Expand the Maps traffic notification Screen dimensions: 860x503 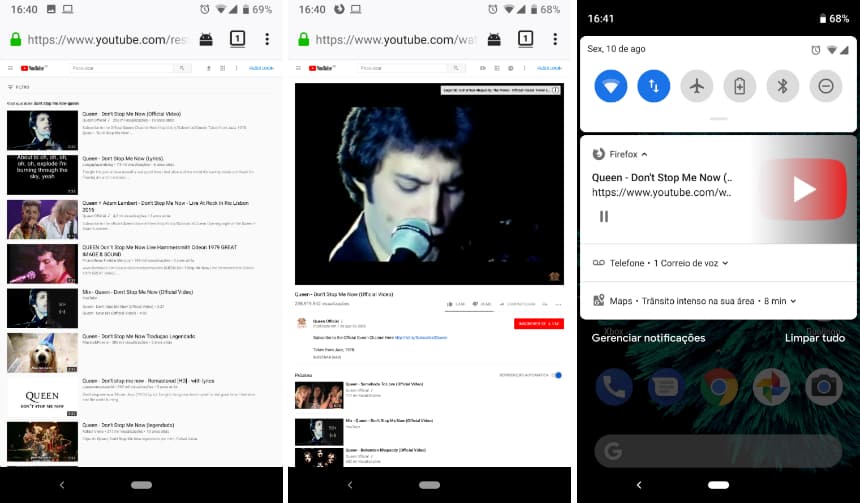(x=793, y=301)
